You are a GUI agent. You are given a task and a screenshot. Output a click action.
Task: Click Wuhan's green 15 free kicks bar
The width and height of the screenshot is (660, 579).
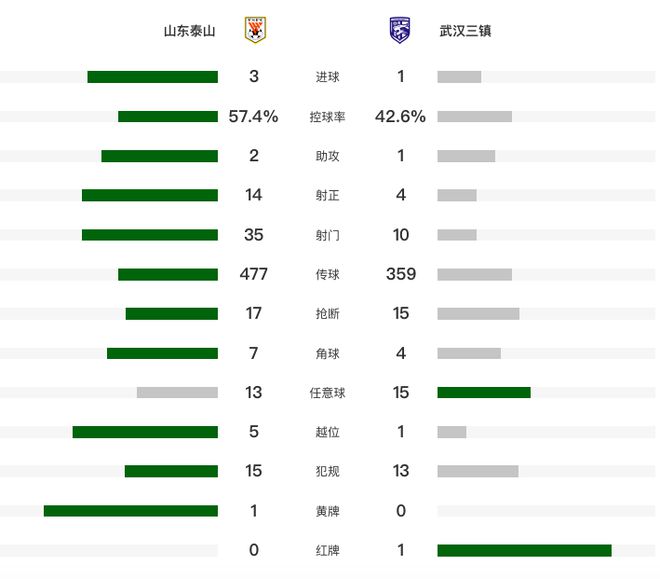[x=484, y=393]
